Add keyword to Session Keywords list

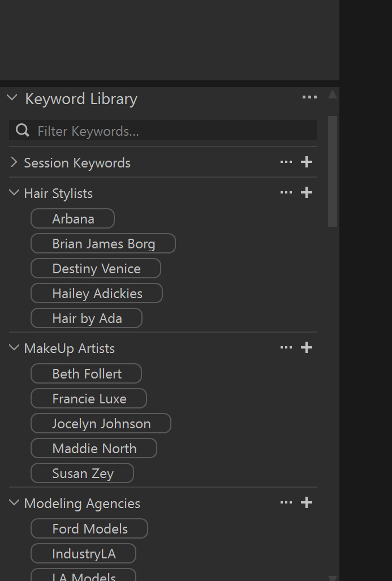pos(307,162)
